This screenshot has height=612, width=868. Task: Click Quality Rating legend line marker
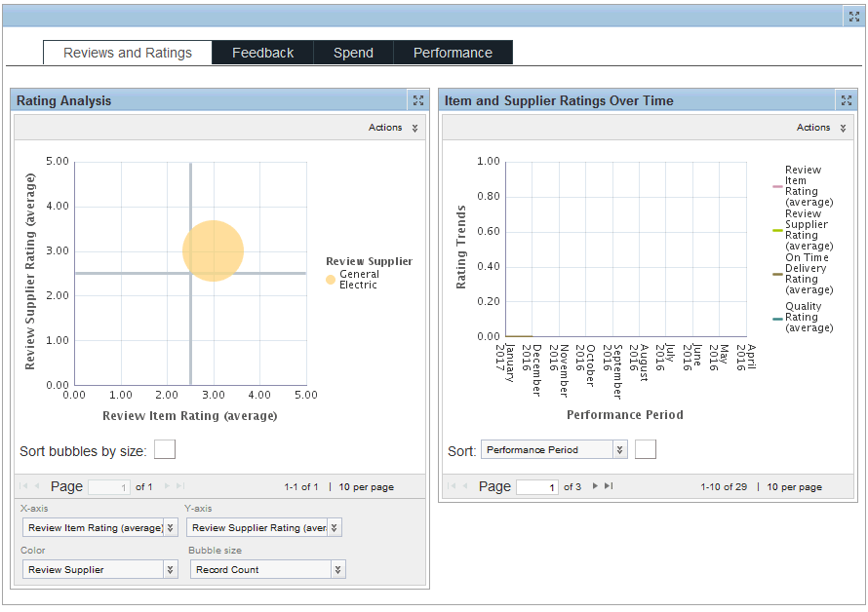coord(777,318)
